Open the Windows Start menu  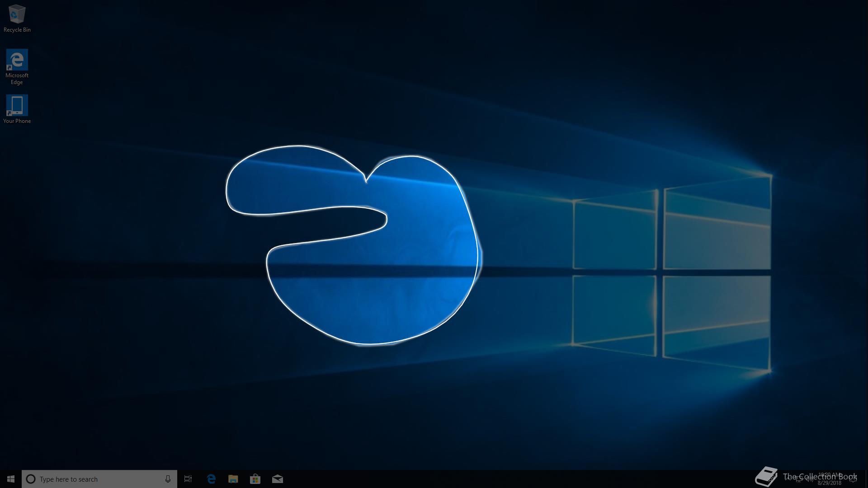(11, 479)
